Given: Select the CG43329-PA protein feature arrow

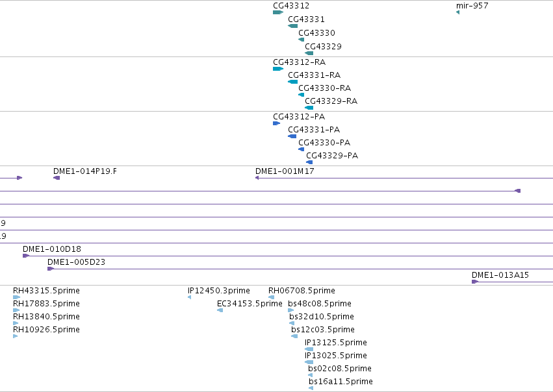Looking at the screenshot, I should tap(309, 162).
